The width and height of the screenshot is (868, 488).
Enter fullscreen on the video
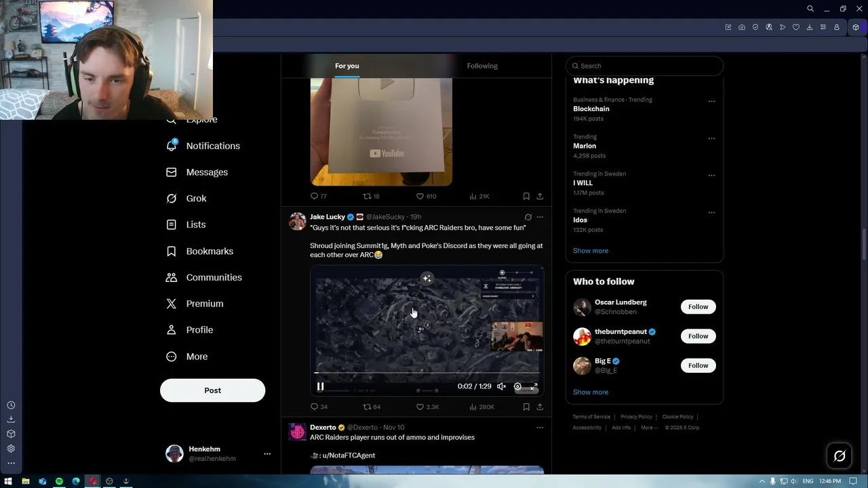coord(534,386)
